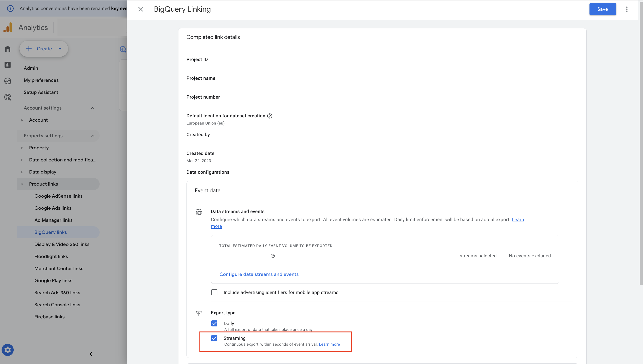Viewport: 643px width, 364px height.
Task: Open Google AdSense links
Action: pyautogui.click(x=58, y=196)
